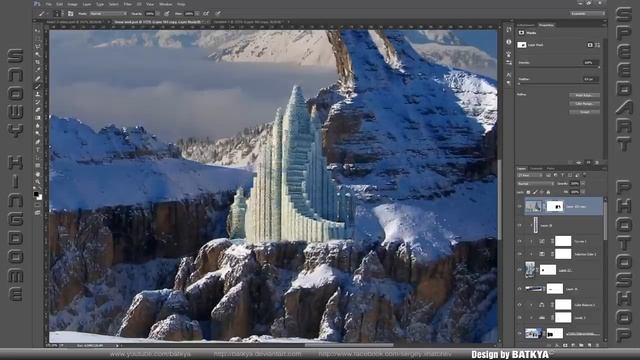Select the pixel mask icon in Properties
640x360 pixels.
tap(590, 45)
